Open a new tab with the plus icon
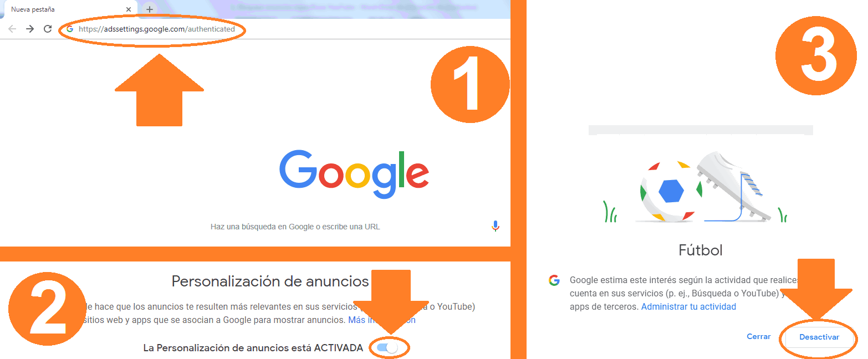The image size is (868, 359). tap(150, 9)
